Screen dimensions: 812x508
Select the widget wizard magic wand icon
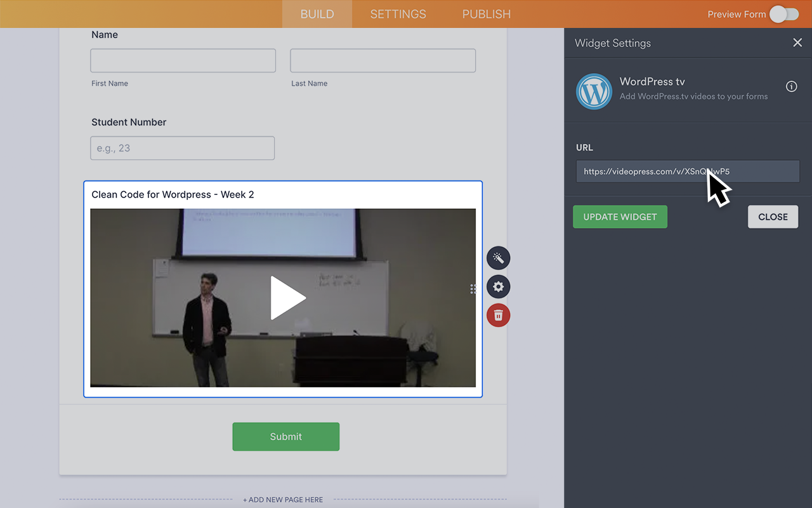tap(498, 258)
